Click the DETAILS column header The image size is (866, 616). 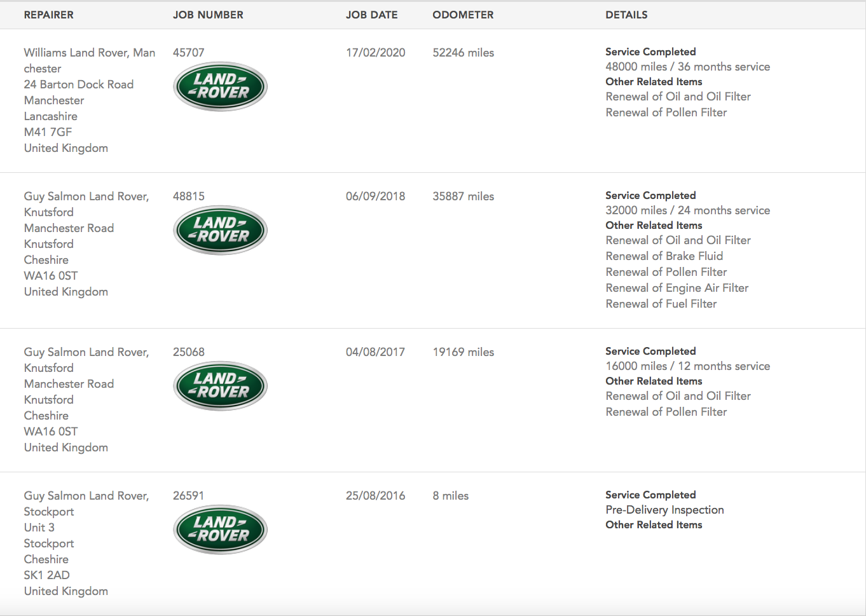point(626,15)
